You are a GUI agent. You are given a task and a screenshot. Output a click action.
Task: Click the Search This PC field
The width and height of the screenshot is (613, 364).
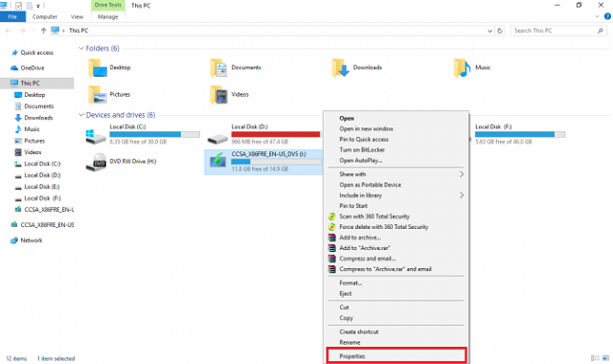point(558,31)
